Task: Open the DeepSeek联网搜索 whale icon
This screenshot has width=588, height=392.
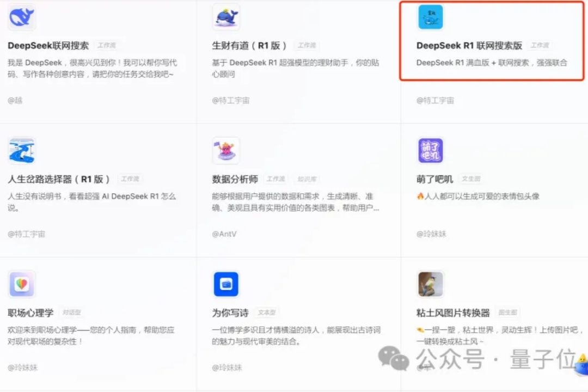Action: 22,17
